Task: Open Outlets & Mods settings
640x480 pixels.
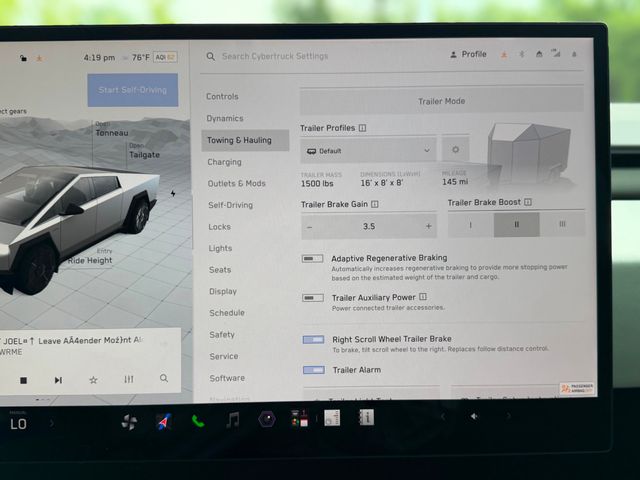Action: 237,184
